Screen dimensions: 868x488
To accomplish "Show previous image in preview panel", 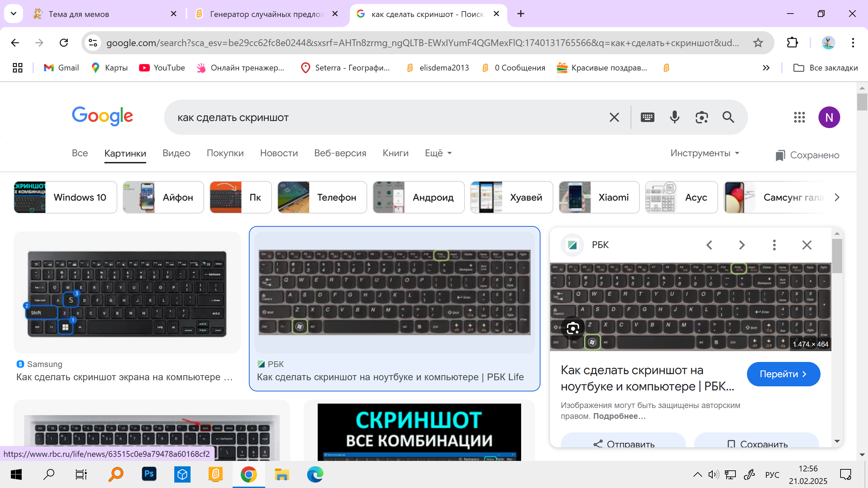I will pos(709,245).
